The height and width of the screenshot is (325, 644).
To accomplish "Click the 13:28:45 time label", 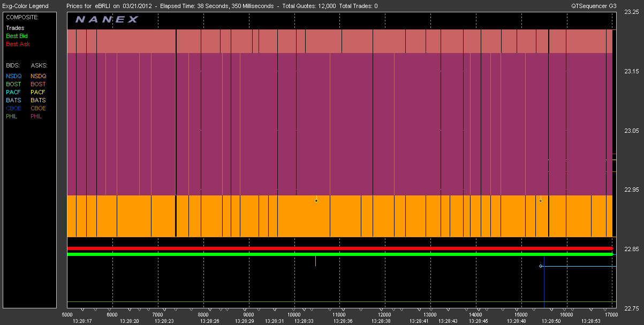I will (479, 321).
